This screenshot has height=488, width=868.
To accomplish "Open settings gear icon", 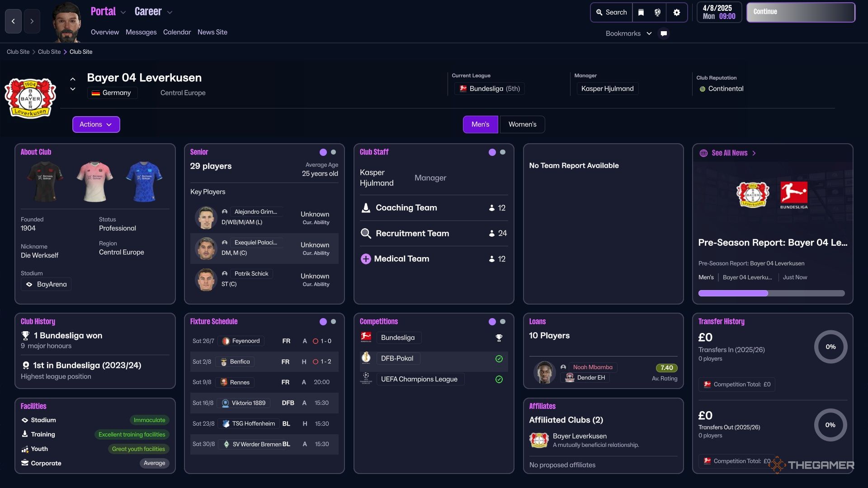I will pyautogui.click(x=676, y=12).
